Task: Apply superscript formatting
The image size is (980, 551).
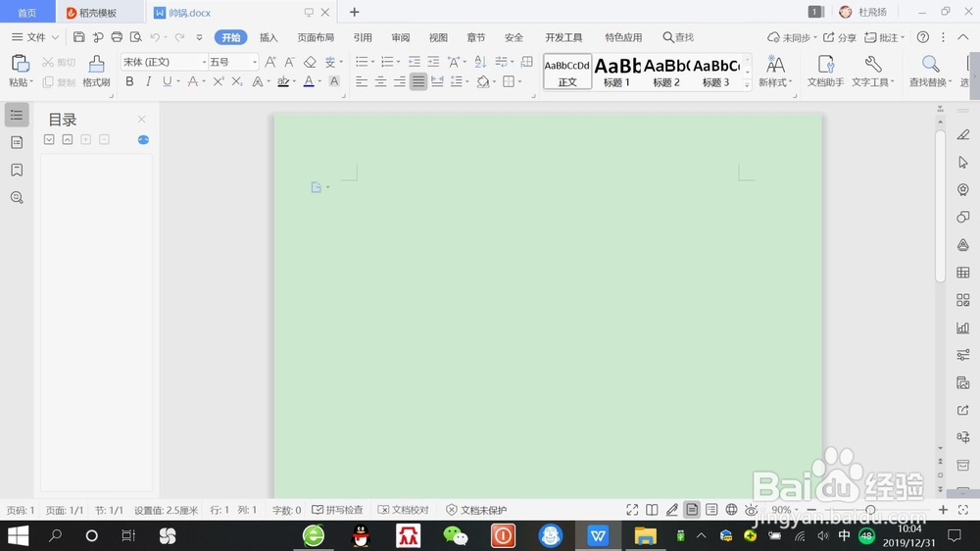Action: [x=219, y=81]
